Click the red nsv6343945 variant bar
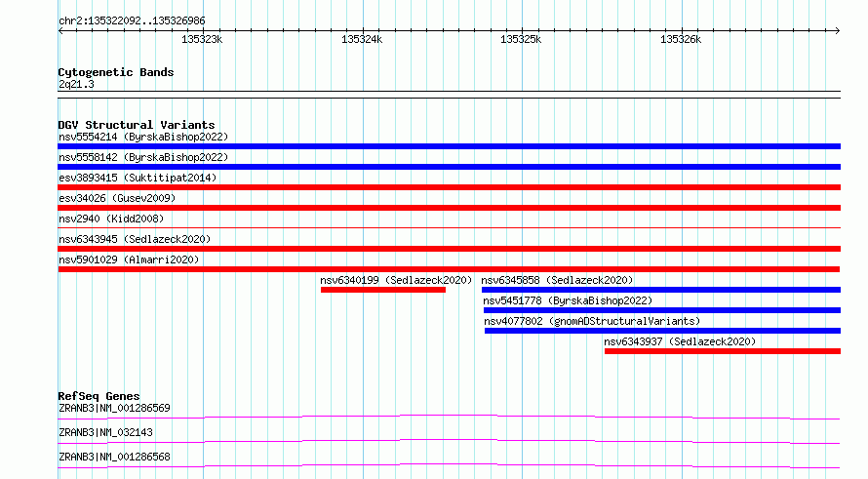The image size is (868, 479). coord(449,249)
